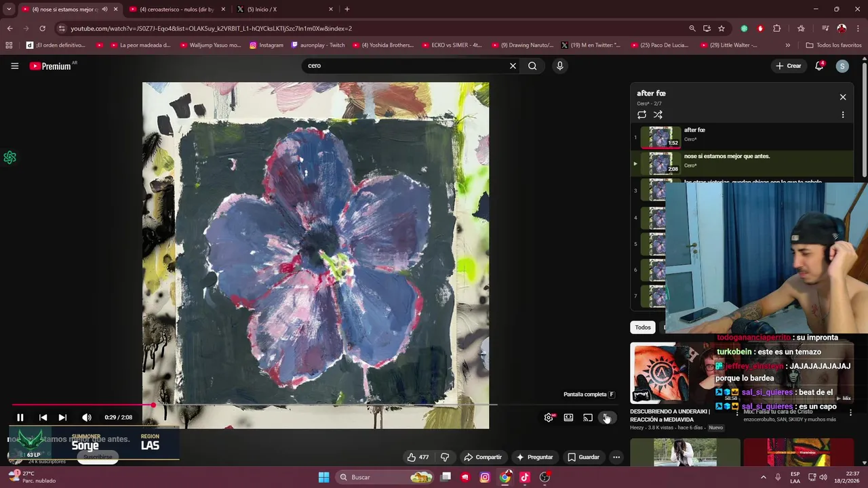Select 'nose si estamos mejor que antes.' playlist item
Viewport: 868px width, 488px height.
pyautogui.click(x=742, y=163)
